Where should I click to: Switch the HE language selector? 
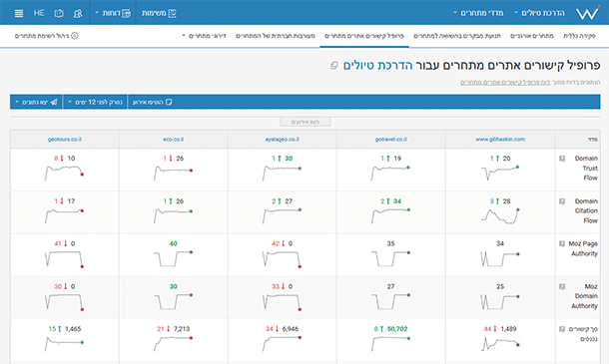pyautogui.click(x=39, y=13)
